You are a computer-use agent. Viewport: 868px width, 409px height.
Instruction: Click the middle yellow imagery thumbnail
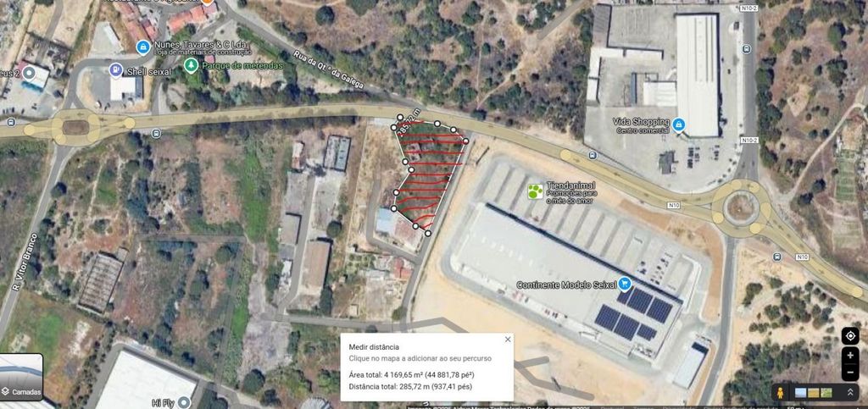(x=813, y=392)
